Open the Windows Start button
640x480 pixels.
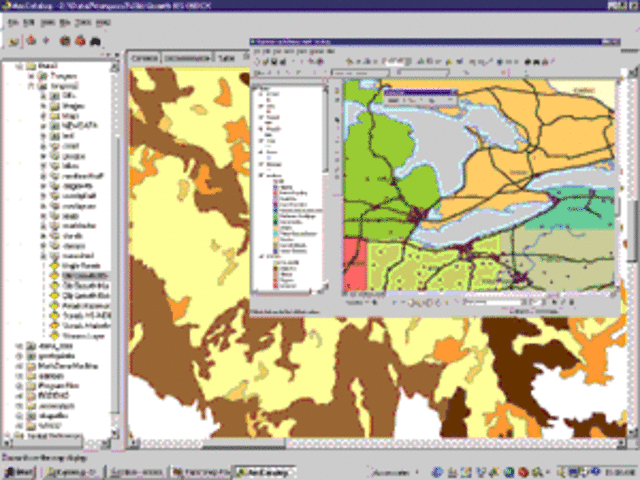click(19, 472)
